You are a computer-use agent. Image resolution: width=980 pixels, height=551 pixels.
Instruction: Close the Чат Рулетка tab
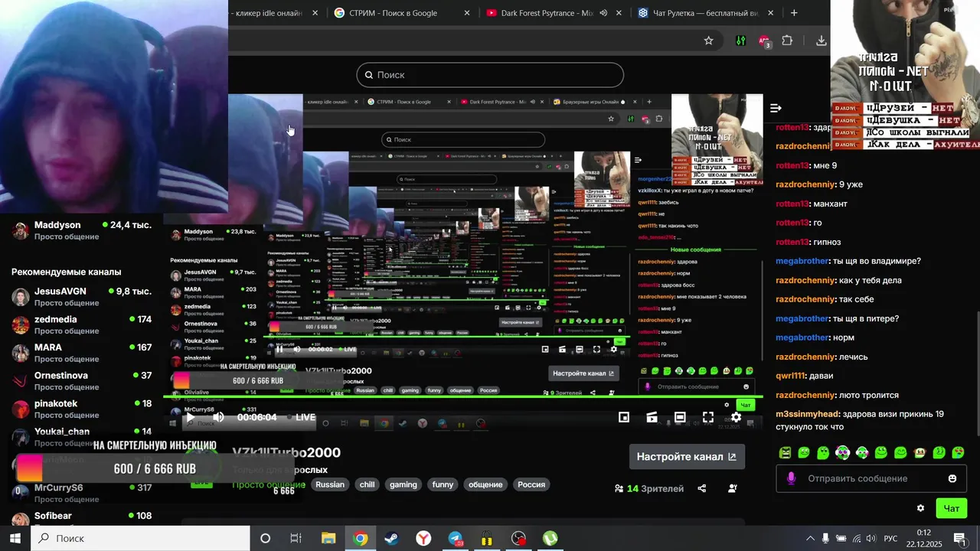click(770, 13)
